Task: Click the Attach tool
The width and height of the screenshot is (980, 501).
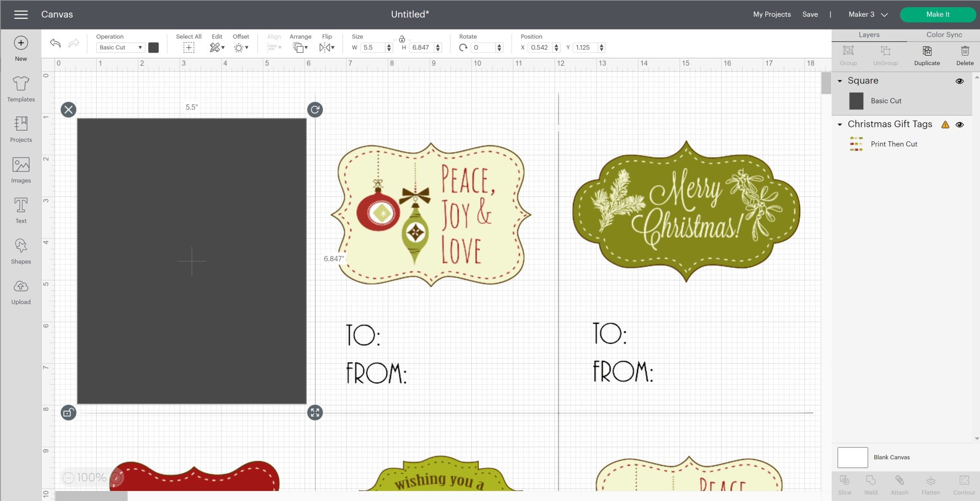Action: click(900, 484)
